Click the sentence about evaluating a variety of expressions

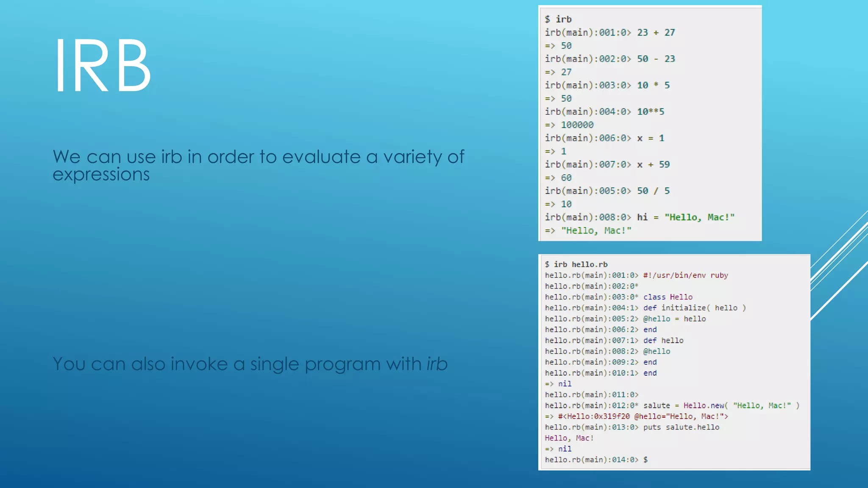(259, 165)
